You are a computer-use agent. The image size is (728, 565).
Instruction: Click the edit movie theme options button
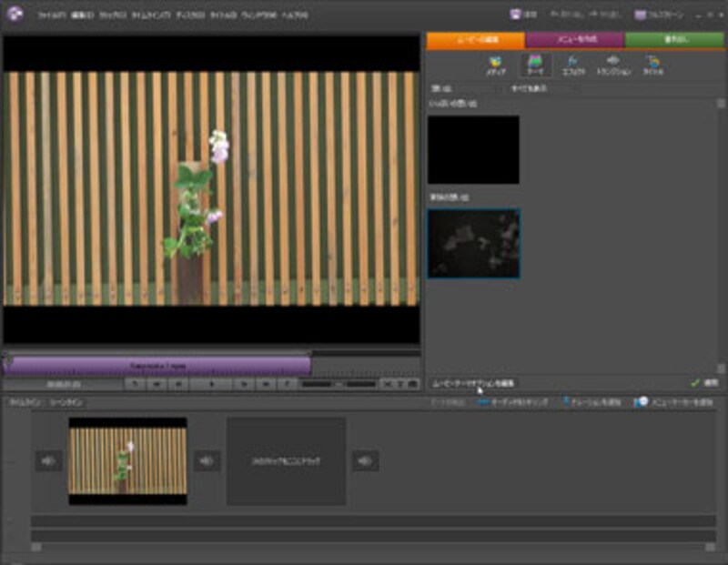(x=473, y=383)
